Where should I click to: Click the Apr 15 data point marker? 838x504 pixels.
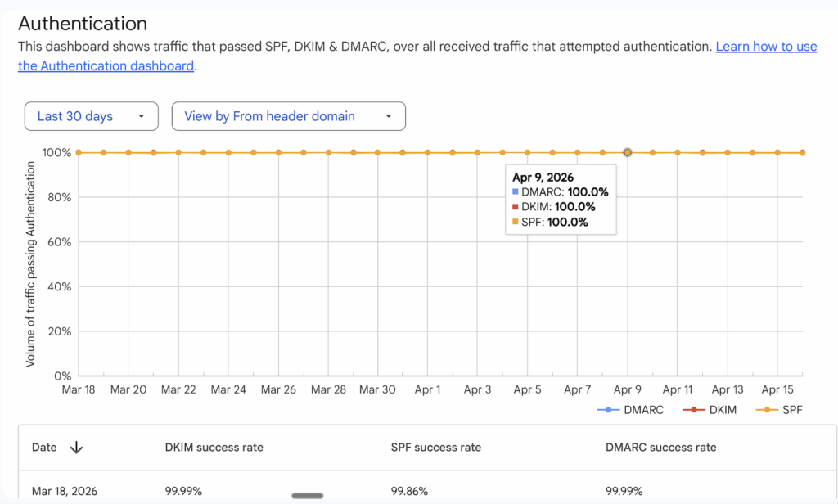[777, 152]
